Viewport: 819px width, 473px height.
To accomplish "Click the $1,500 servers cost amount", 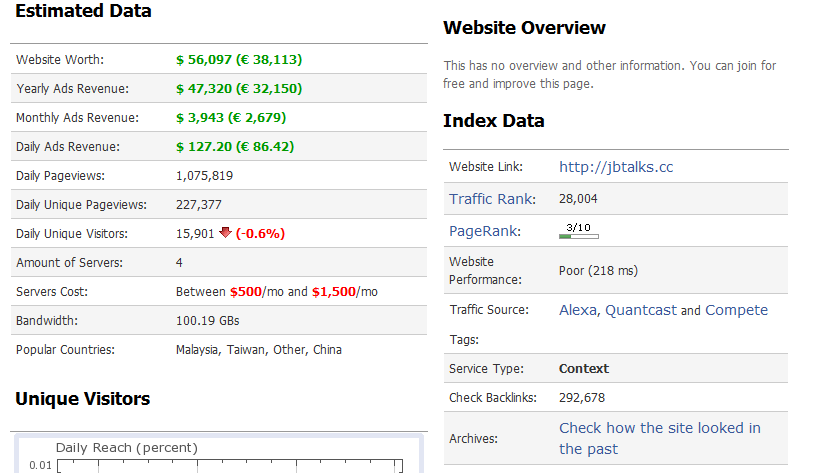I will [x=334, y=292].
